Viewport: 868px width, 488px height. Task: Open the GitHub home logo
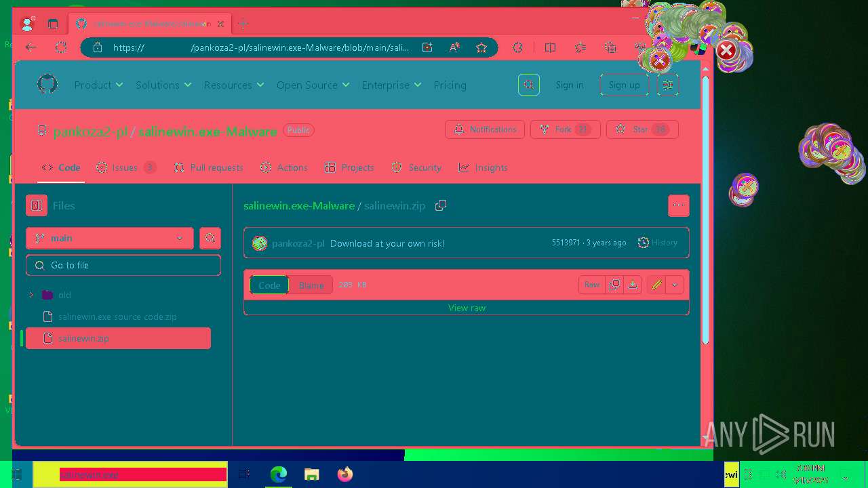coord(47,85)
